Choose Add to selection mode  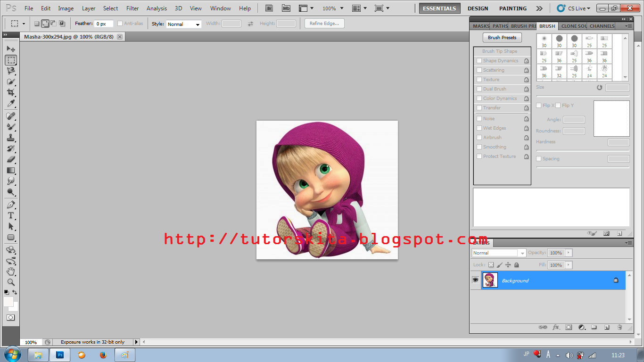[45, 24]
